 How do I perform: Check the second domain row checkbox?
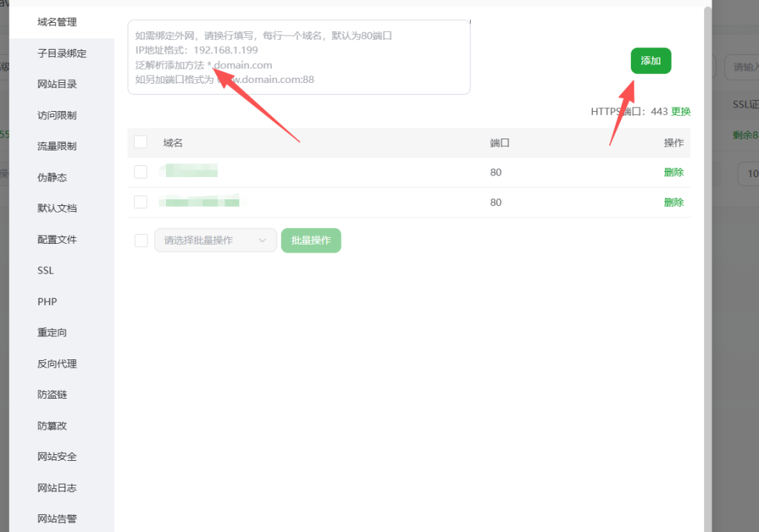140,202
